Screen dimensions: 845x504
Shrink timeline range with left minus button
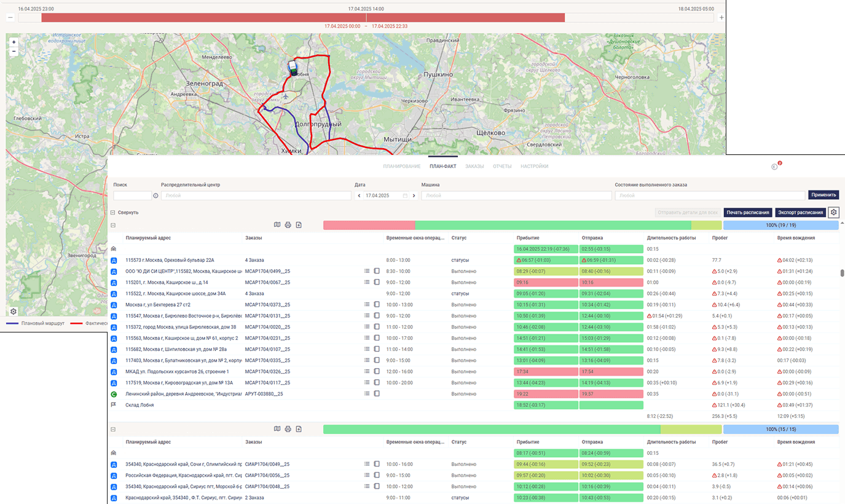10,18
